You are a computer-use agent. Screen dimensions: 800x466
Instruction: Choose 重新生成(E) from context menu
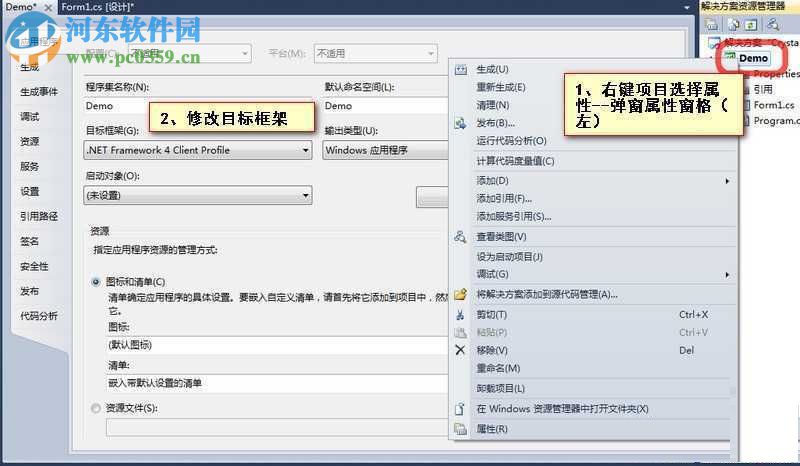point(501,87)
